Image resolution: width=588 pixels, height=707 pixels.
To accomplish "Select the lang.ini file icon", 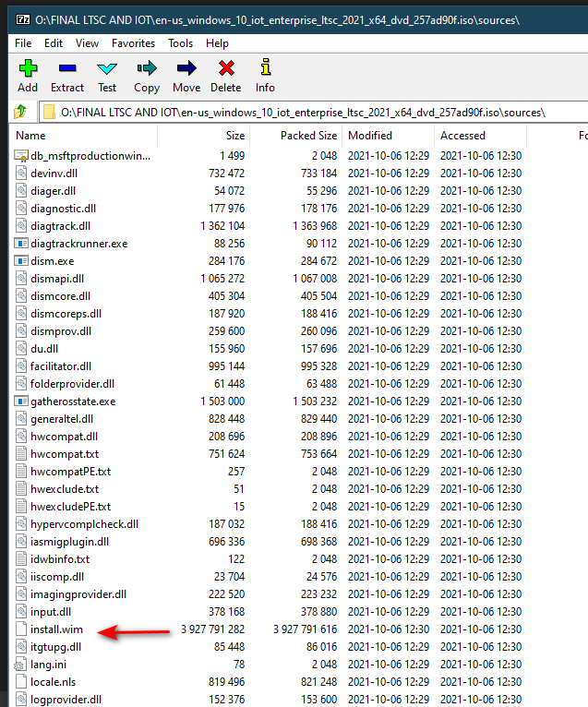I will click(x=20, y=665).
